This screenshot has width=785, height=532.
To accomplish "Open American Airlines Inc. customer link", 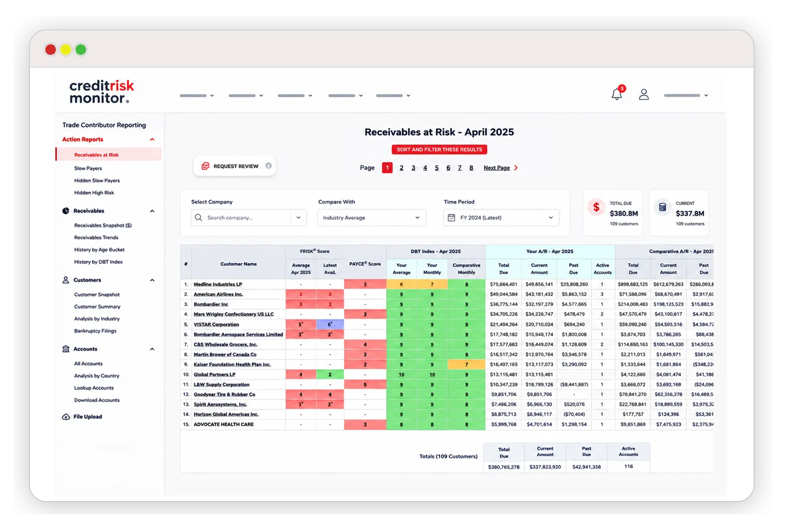I will 218,294.
